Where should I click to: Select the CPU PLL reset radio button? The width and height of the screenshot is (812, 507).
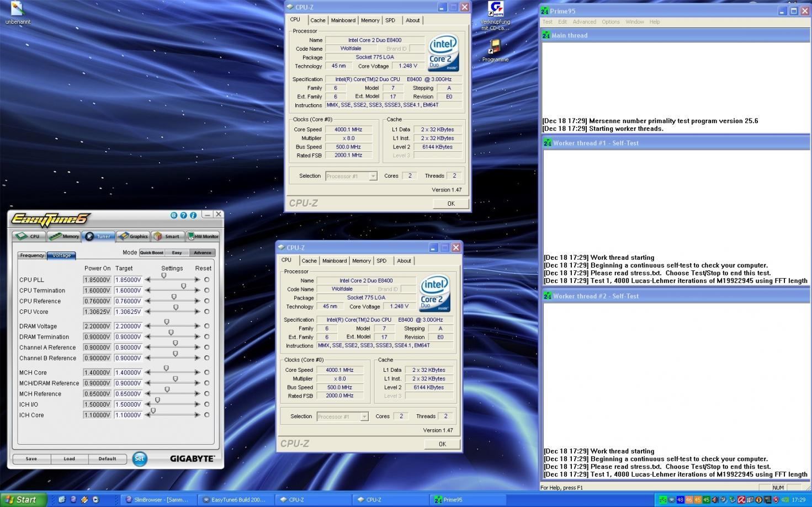point(207,280)
